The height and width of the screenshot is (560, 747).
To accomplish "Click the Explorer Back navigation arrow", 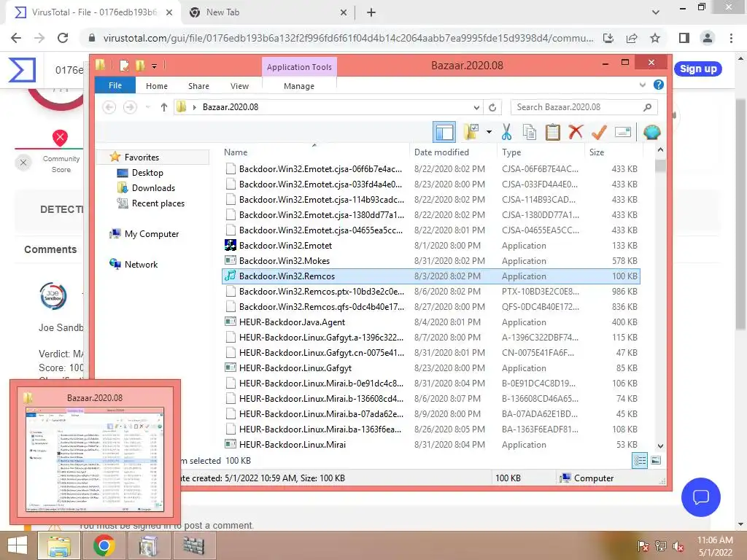I will pyautogui.click(x=109, y=107).
